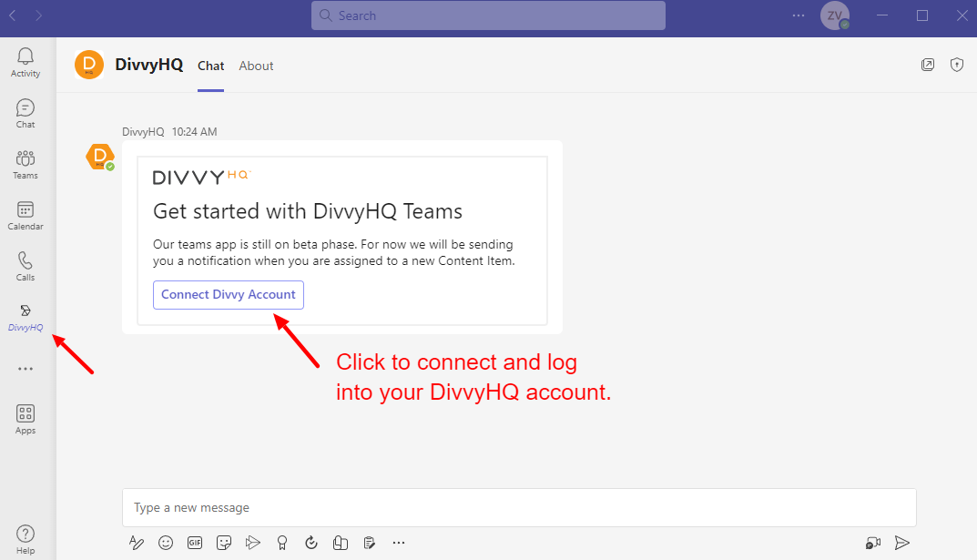Navigate back with the back arrow
This screenshot has width=977, height=560.
point(13,15)
